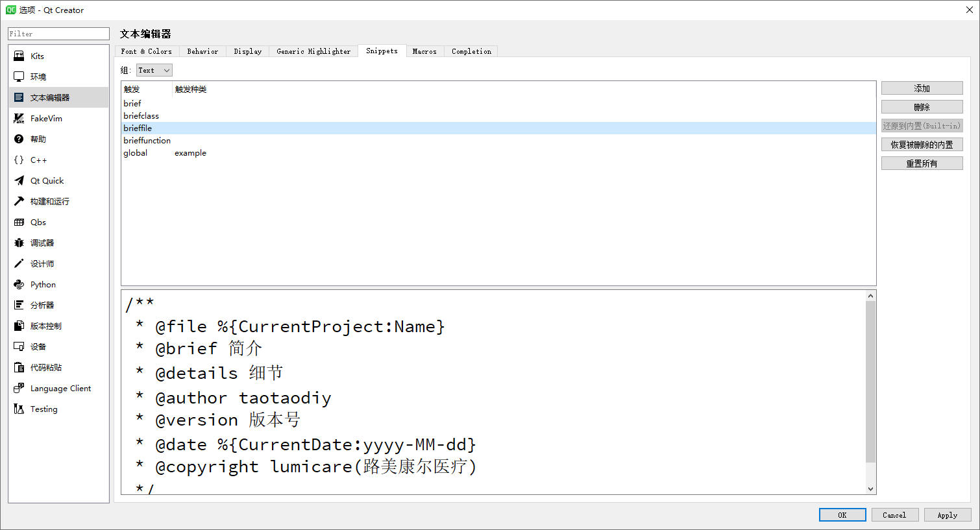This screenshot has height=530, width=980.
Task: Open the 调试器 bug icon
Action: [x=19, y=243]
